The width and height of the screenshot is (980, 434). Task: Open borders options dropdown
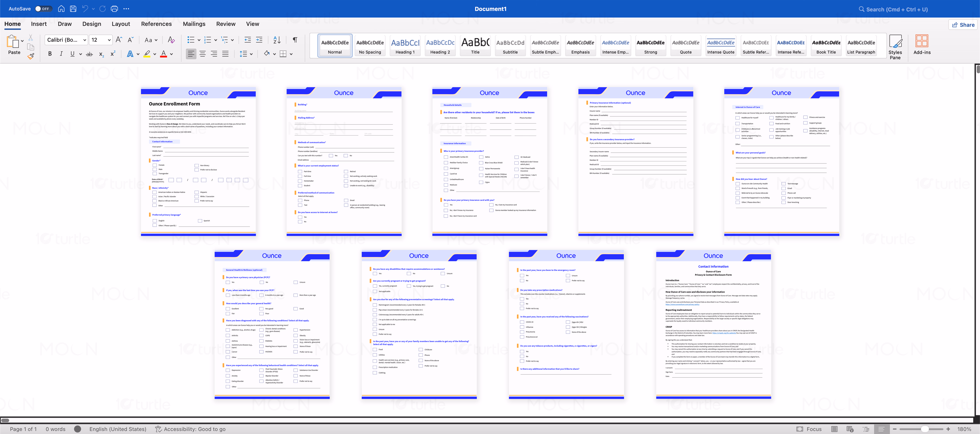click(x=291, y=54)
